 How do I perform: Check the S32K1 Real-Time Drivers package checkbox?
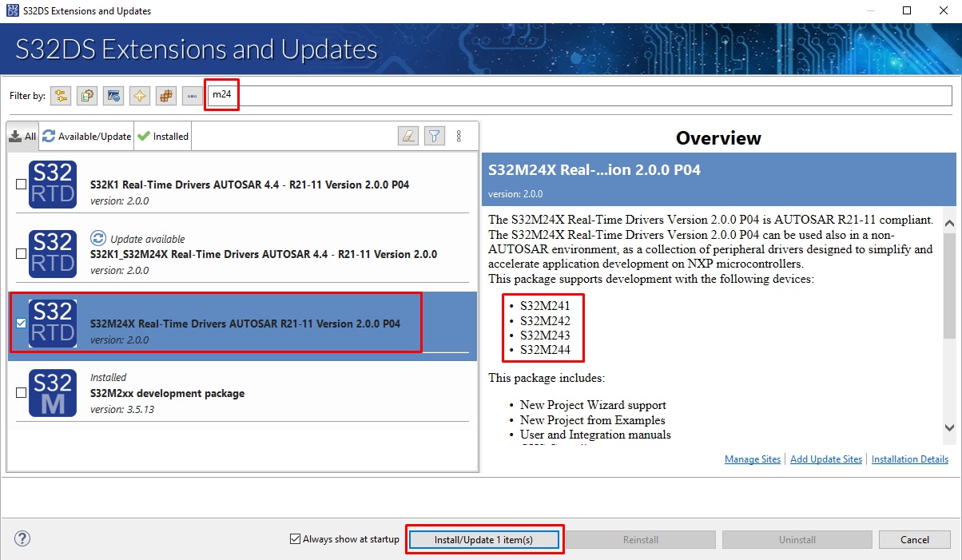[22, 185]
